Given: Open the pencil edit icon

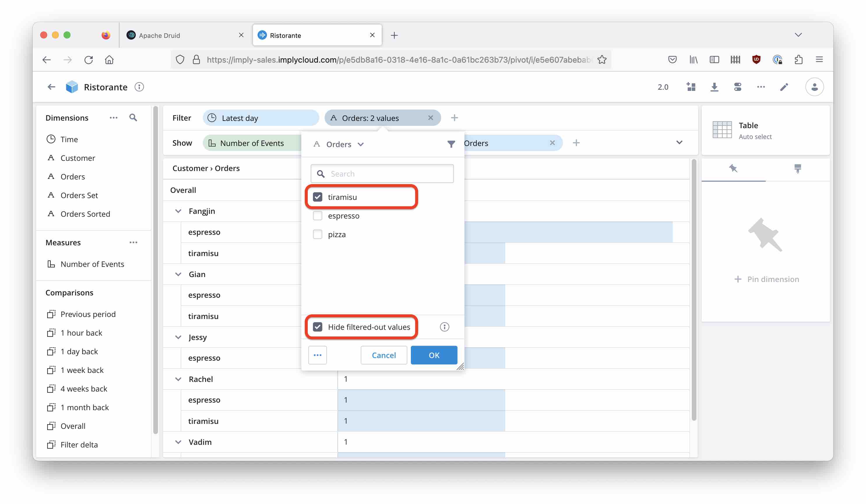Looking at the screenshot, I should point(784,87).
